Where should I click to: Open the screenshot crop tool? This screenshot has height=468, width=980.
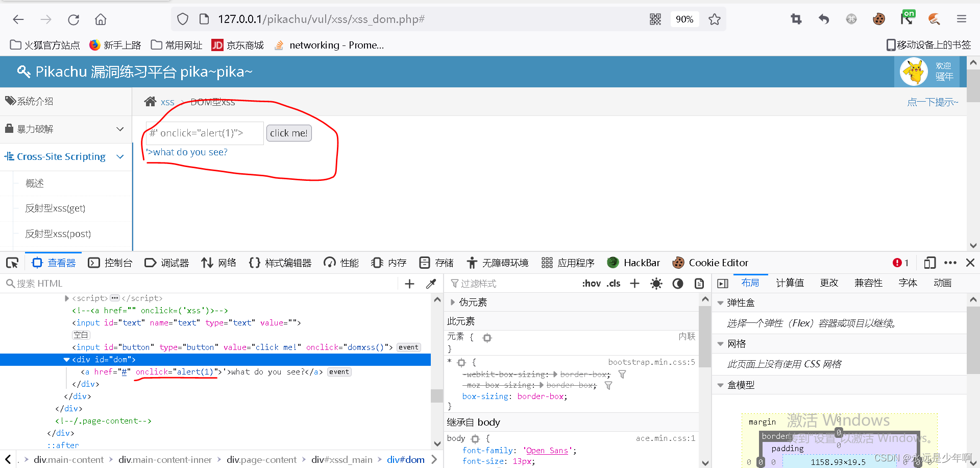[x=796, y=19]
